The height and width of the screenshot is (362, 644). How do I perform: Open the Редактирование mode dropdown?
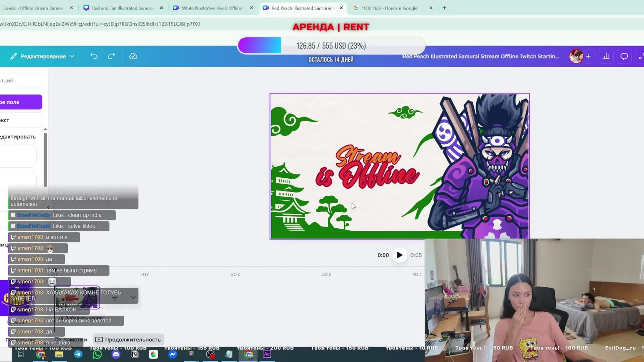point(43,56)
